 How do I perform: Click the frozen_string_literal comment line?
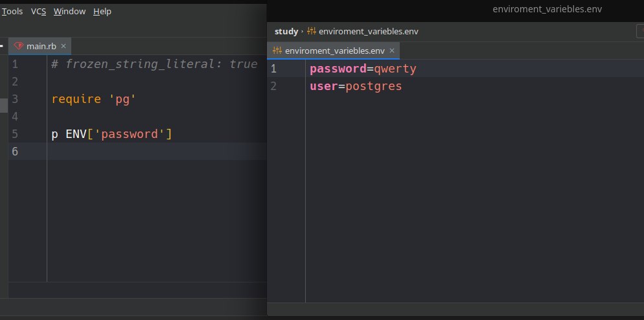[x=154, y=64]
